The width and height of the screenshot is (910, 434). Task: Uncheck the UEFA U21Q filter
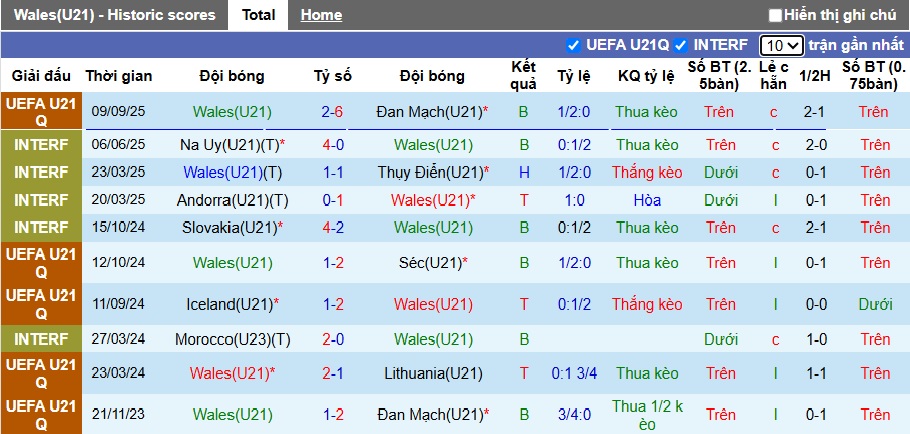(573, 45)
